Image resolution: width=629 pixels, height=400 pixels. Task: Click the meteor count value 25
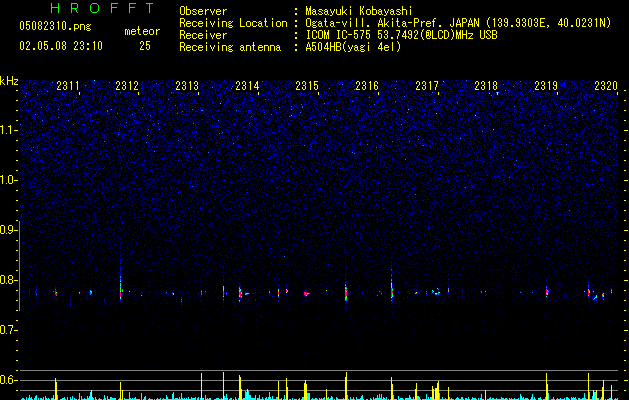click(x=145, y=46)
